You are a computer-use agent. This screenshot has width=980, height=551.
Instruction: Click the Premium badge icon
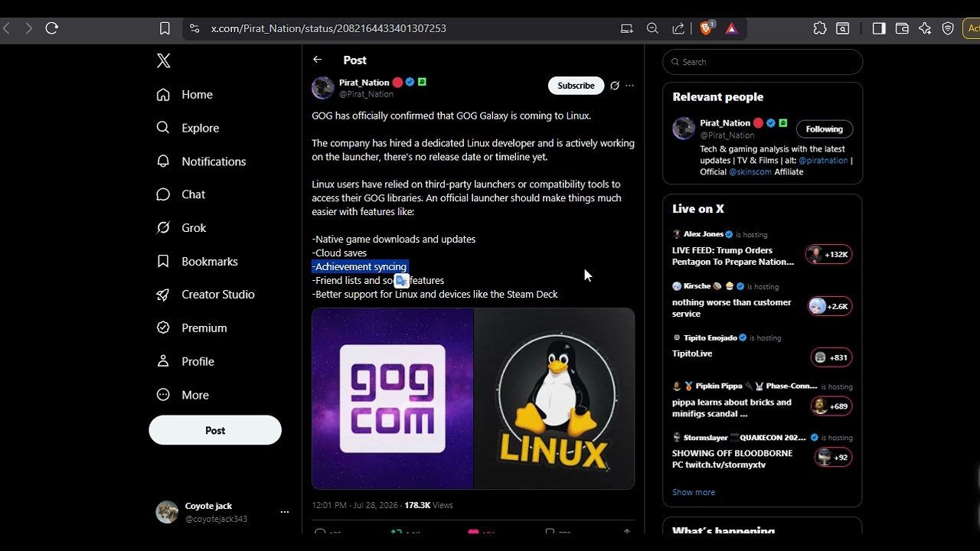[x=163, y=328]
